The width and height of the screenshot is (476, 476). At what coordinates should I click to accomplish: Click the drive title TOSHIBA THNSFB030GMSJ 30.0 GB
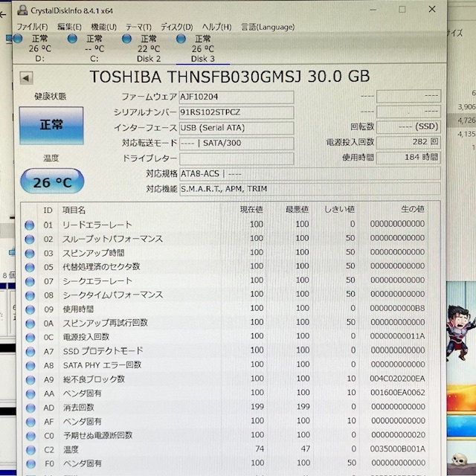click(x=230, y=77)
